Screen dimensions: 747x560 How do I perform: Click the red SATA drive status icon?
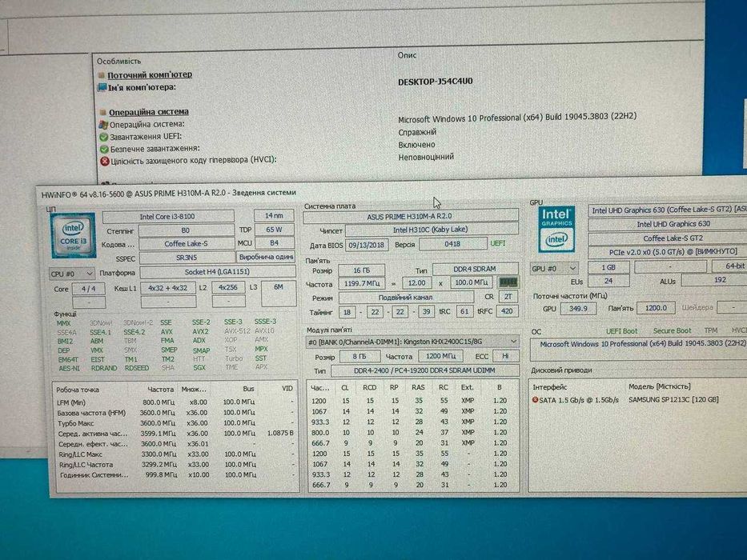coord(535,400)
